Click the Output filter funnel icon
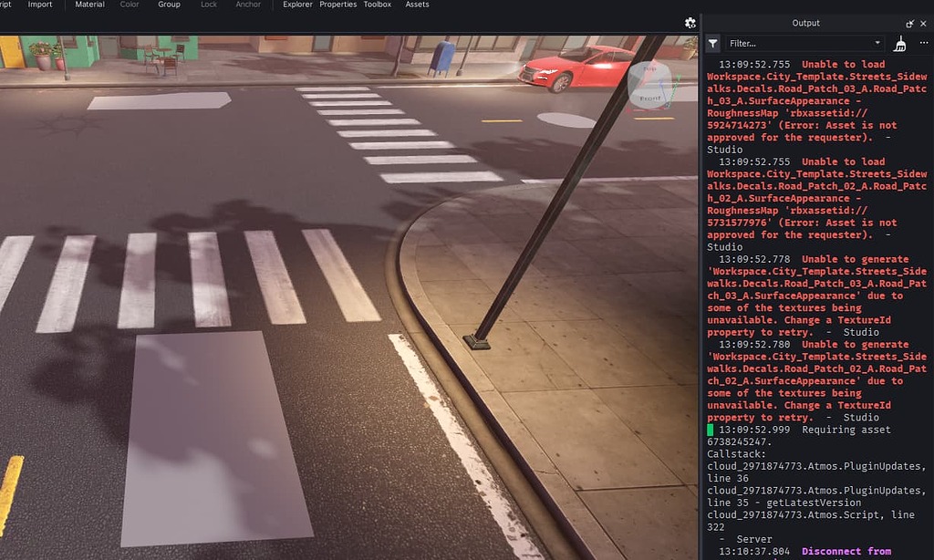 click(712, 43)
